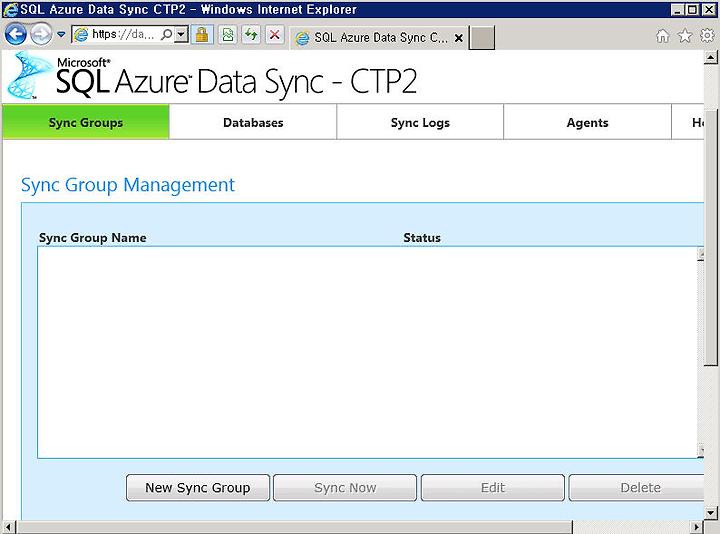Click the browser Forward arrow button
720x534 pixels.
coord(41,34)
